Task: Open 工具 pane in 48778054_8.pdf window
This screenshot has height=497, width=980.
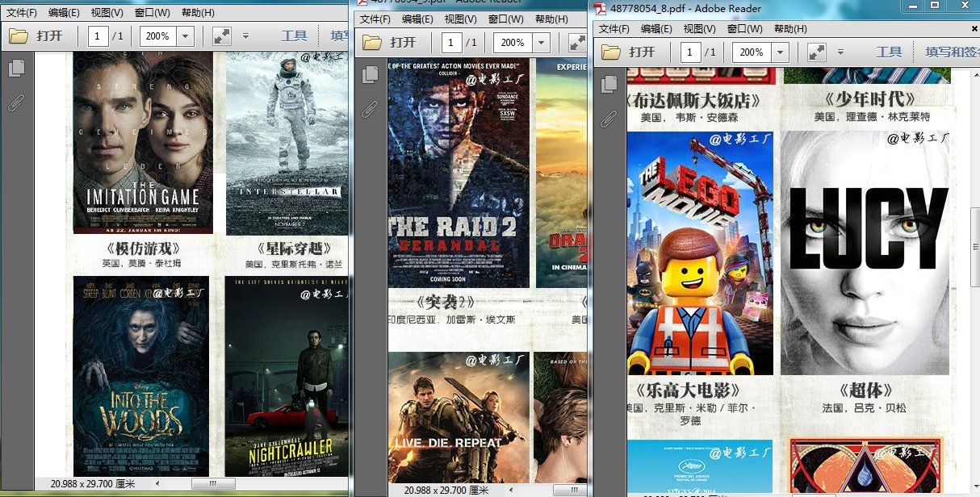Action: pyautogui.click(x=889, y=52)
